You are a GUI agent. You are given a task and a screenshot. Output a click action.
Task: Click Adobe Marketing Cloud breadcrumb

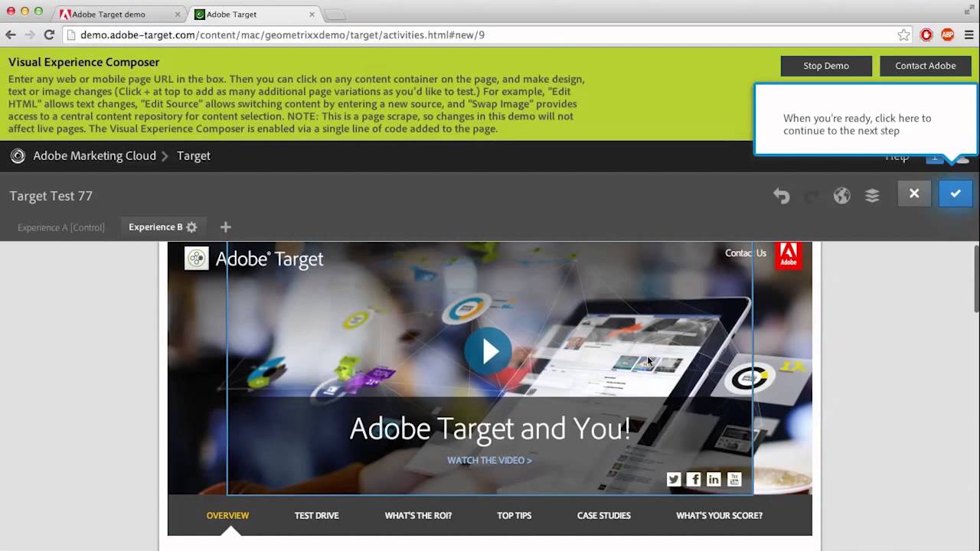[x=94, y=156]
